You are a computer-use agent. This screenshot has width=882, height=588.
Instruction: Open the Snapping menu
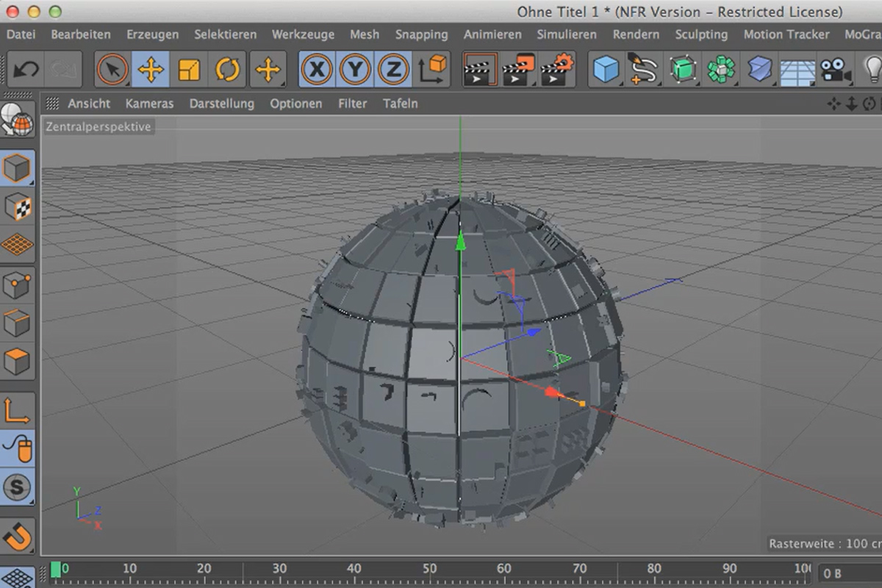421,35
